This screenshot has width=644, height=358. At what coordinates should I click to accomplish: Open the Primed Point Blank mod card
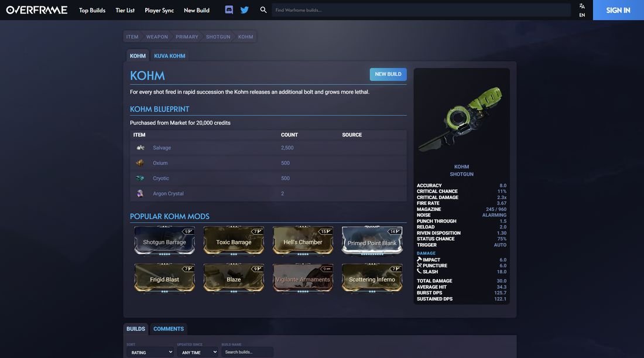372,240
